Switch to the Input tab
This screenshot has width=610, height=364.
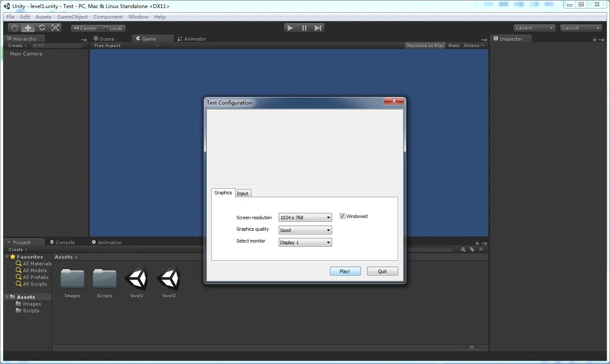pyautogui.click(x=243, y=193)
